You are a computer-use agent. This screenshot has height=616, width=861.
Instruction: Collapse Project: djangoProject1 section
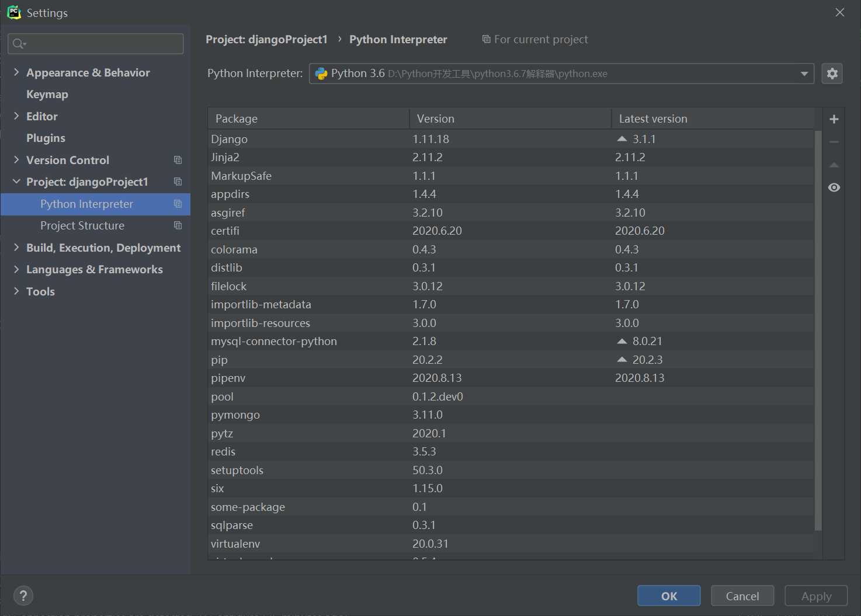[16, 182]
